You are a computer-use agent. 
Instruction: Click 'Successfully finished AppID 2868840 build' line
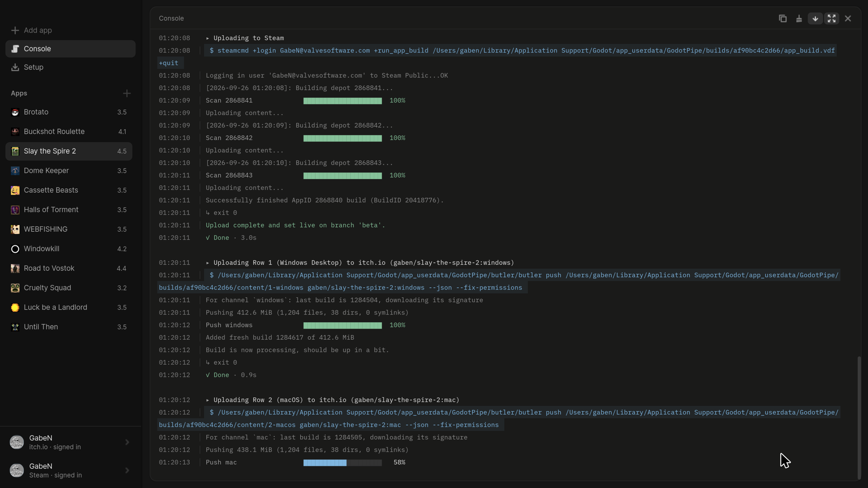tap(325, 200)
